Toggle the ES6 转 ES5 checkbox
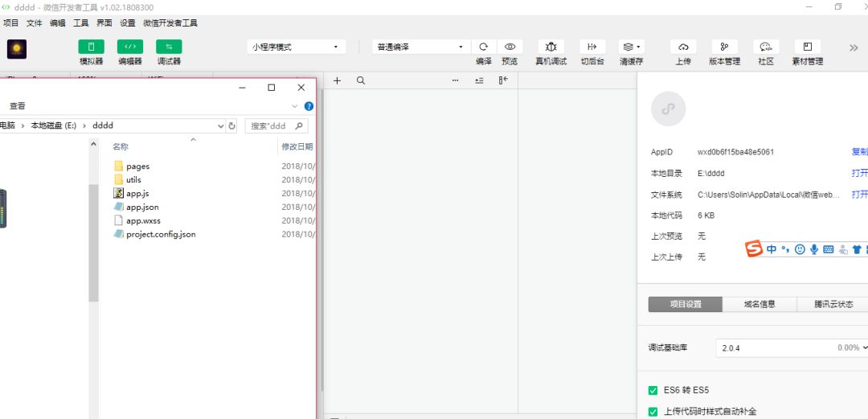This screenshot has width=868, height=419. [x=653, y=390]
